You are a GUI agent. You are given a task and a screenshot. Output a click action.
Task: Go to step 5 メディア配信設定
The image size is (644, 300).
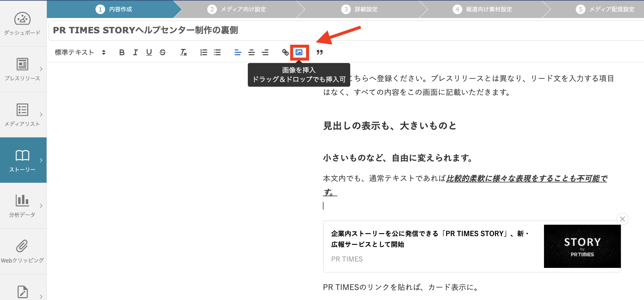pos(605,9)
